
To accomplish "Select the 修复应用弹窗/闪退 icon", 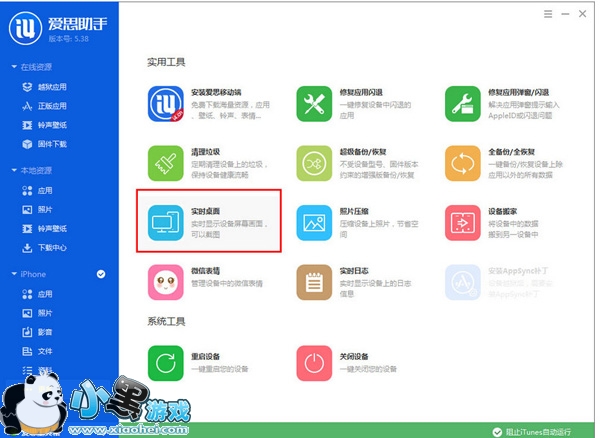I will pyautogui.click(x=462, y=104).
